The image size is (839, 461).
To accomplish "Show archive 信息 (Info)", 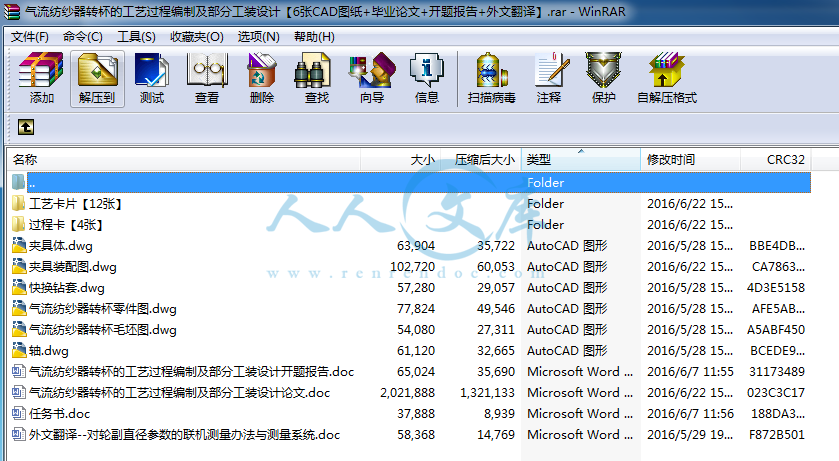I will tap(426, 78).
